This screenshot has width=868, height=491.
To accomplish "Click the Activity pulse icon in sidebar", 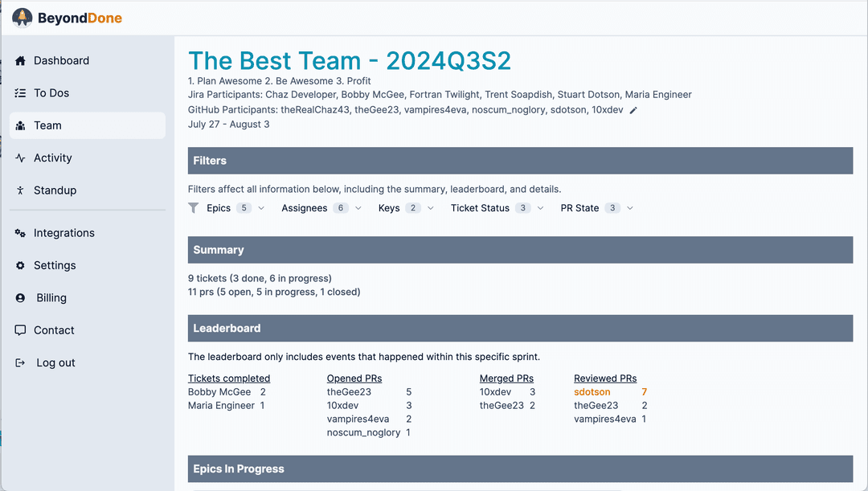I will [x=20, y=158].
